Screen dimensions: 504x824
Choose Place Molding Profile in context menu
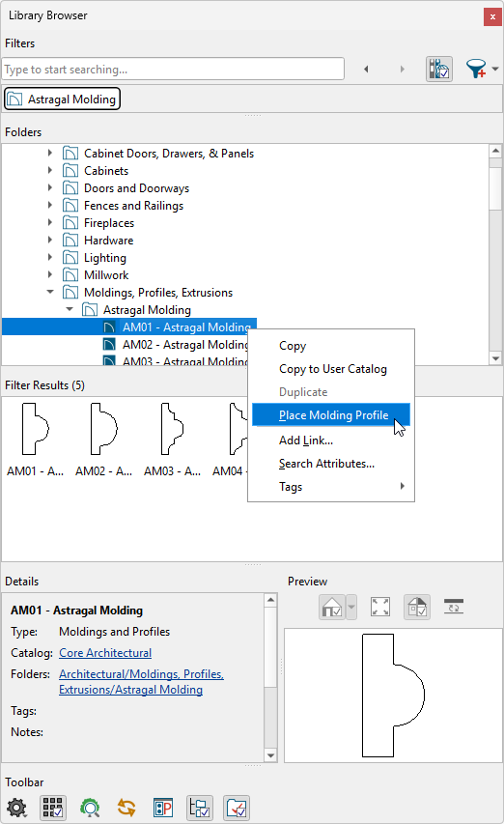(x=331, y=414)
